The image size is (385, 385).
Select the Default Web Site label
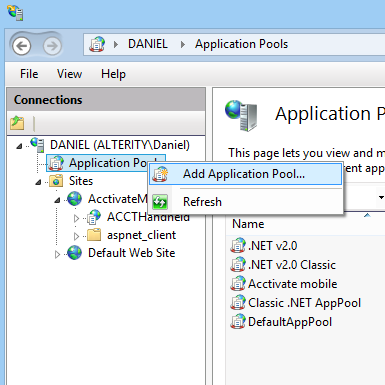(x=131, y=253)
